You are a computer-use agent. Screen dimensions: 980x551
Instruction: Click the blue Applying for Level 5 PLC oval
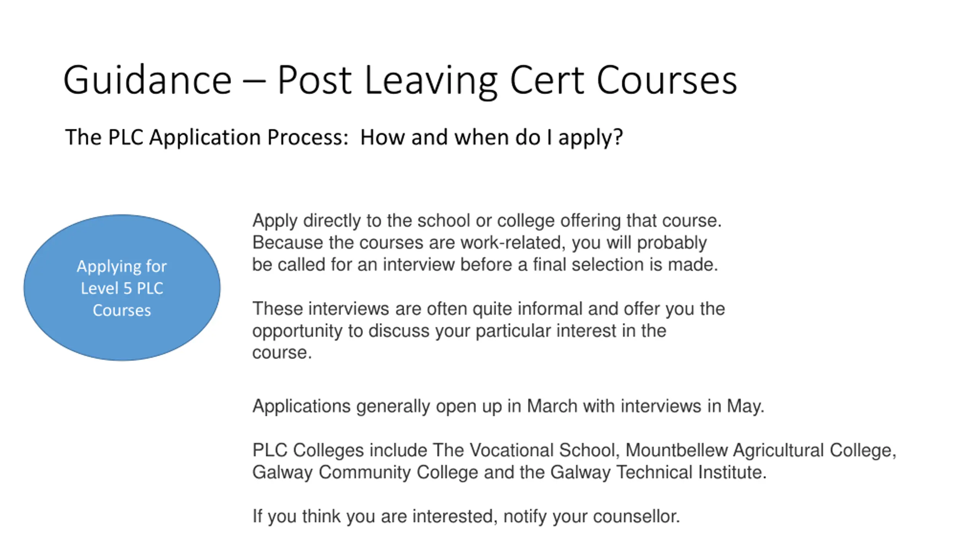click(x=122, y=287)
